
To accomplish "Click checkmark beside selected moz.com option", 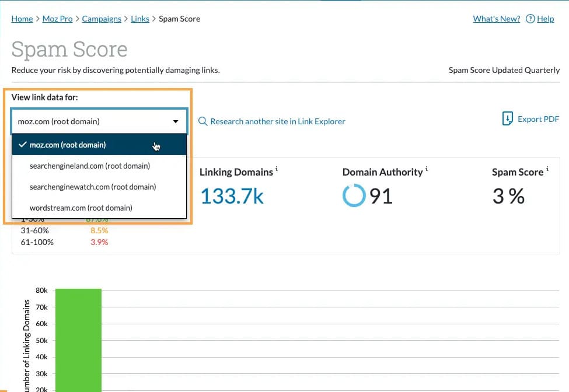I will tap(23, 145).
